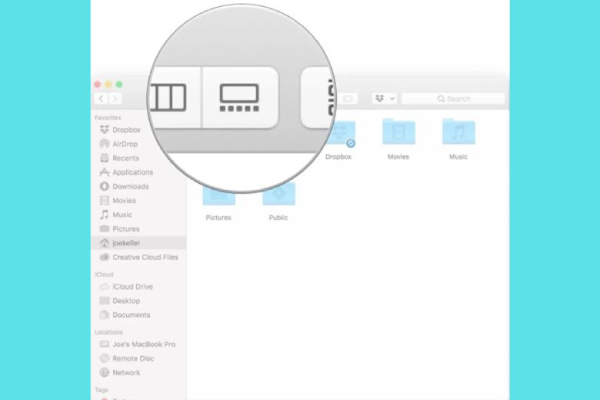
Task: Click the Favorites section header
Action: pyautogui.click(x=108, y=118)
